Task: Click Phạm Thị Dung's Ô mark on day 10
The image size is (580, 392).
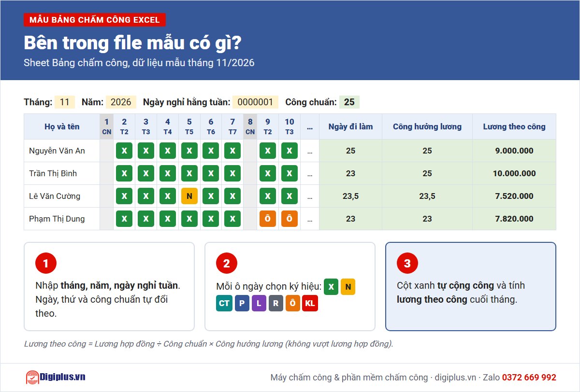Action: click(x=290, y=219)
